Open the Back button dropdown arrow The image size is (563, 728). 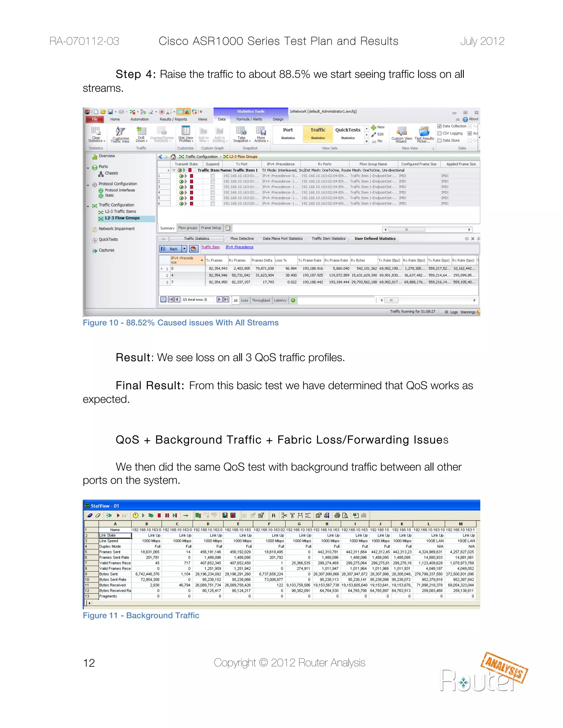[x=184, y=249]
